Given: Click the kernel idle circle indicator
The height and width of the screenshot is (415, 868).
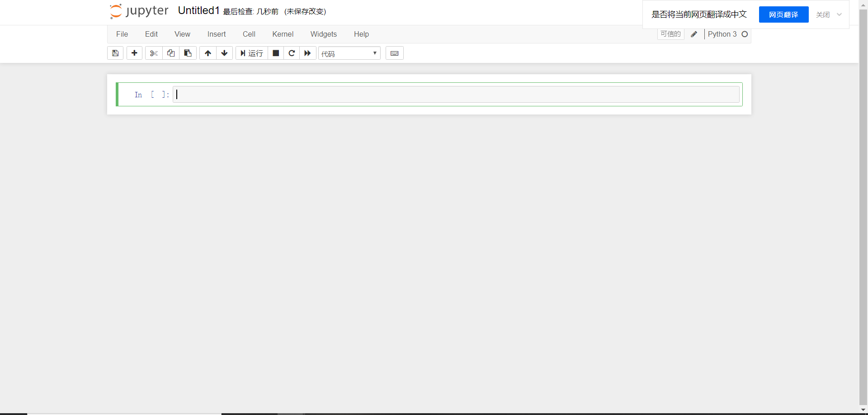Looking at the screenshot, I should click(x=745, y=34).
